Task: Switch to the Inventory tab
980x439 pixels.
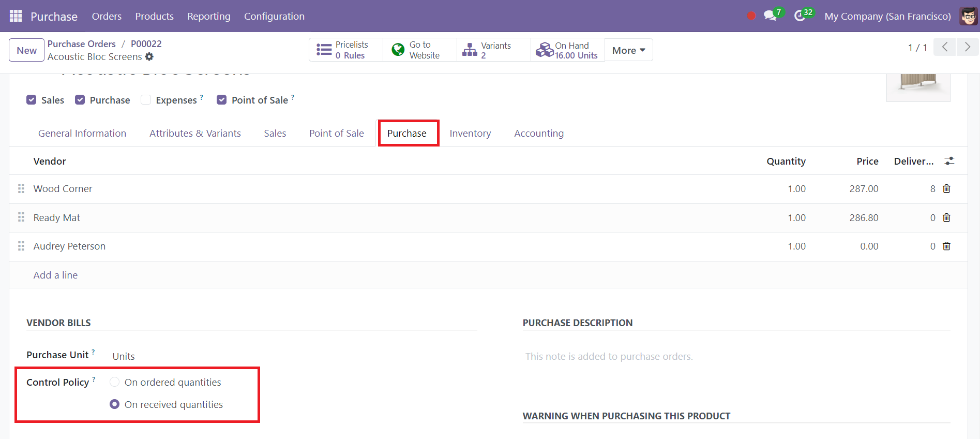Action: tap(470, 134)
